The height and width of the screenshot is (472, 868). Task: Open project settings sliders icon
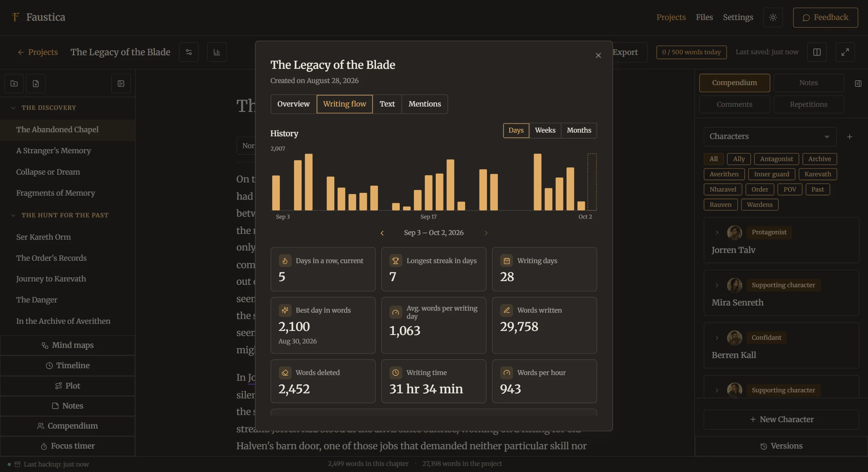189,52
